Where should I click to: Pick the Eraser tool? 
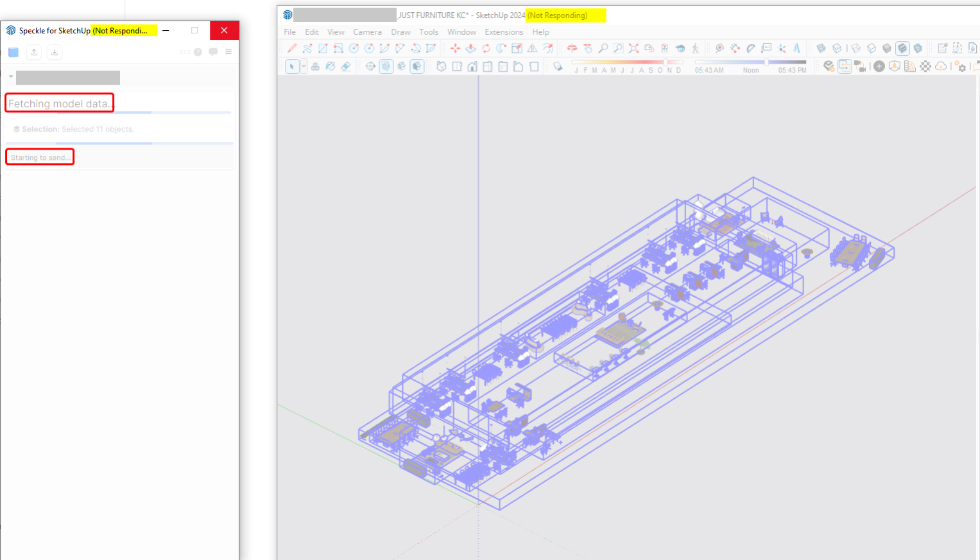click(x=346, y=66)
